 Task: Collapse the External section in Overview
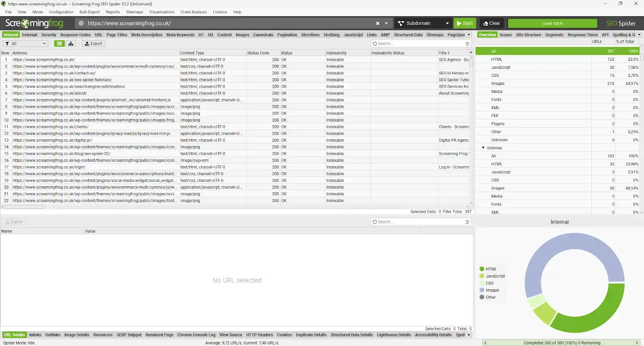pos(483,148)
